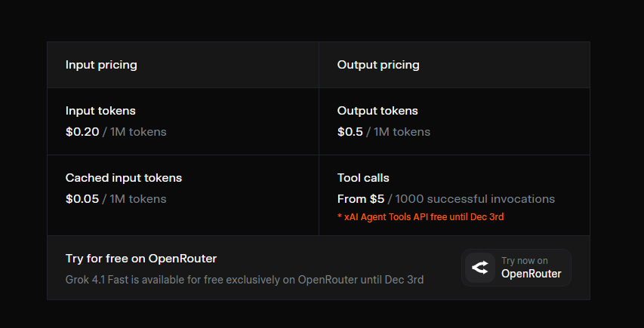Click the orange xAI Agent Tools API note
Screen dimensions: 644x328
point(421,217)
